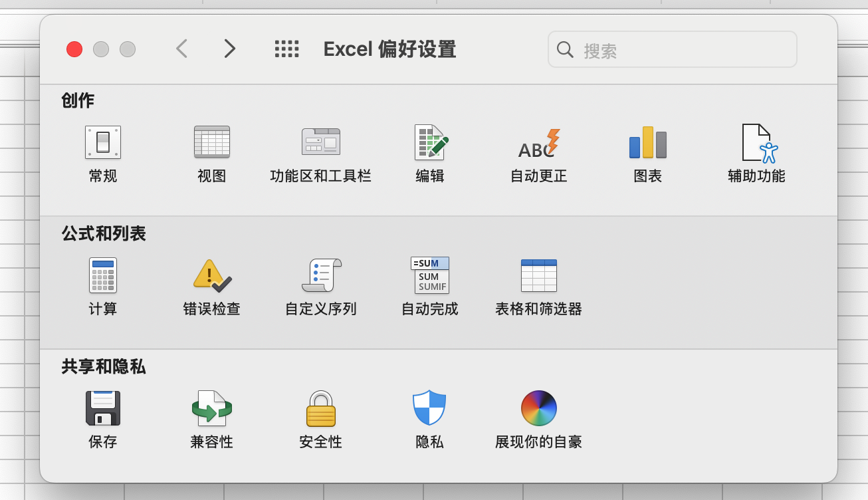Click the forward navigation arrow
This screenshot has width=868, height=500.
(x=230, y=49)
